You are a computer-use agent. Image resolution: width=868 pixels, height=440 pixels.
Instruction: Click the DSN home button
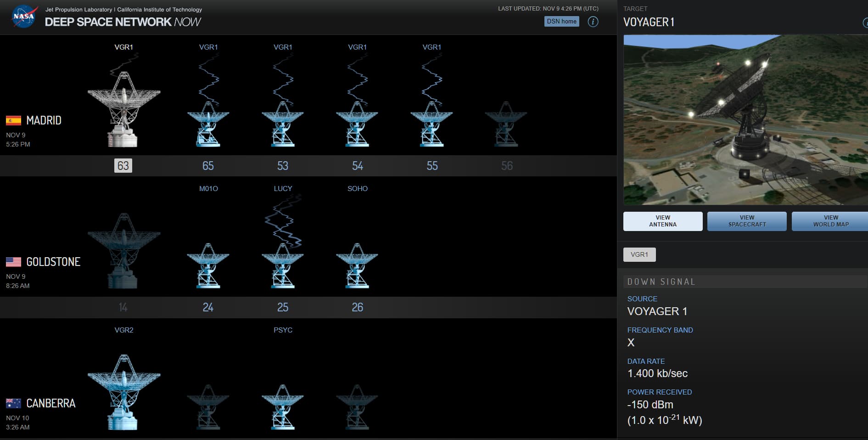point(561,22)
